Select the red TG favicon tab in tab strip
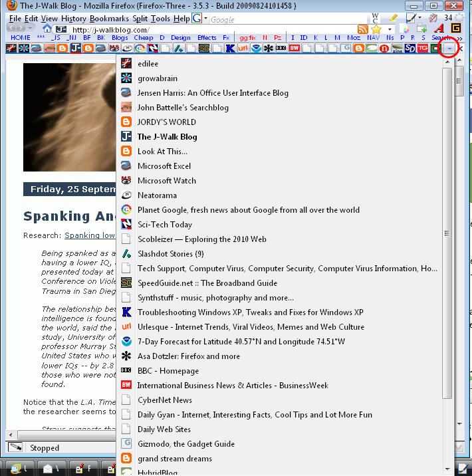472x476 pixels. pyautogui.click(x=423, y=49)
